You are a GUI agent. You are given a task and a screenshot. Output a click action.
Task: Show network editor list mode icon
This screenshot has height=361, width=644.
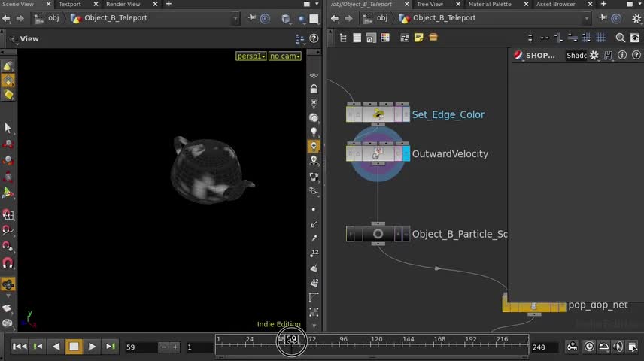click(x=357, y=38)
